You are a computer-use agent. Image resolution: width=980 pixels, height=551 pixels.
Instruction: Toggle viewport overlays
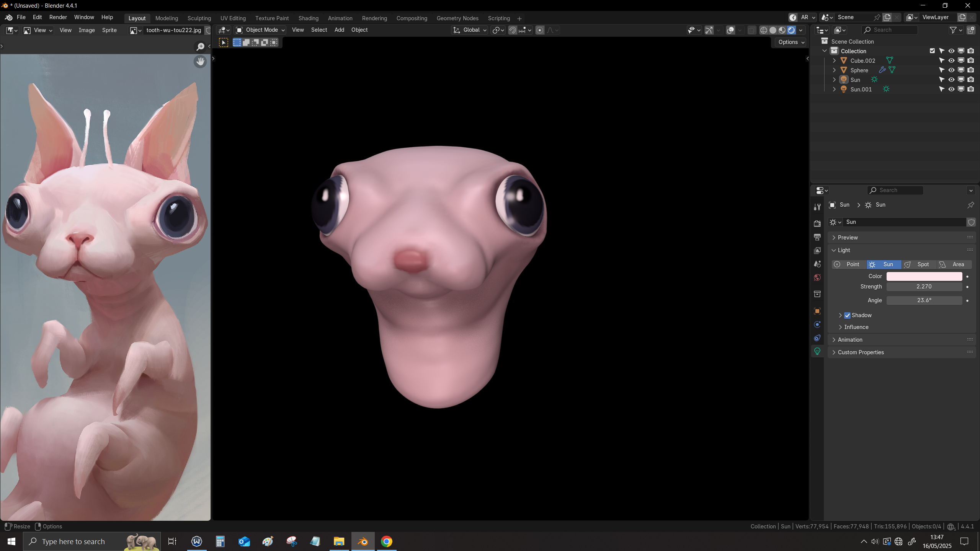730,30
